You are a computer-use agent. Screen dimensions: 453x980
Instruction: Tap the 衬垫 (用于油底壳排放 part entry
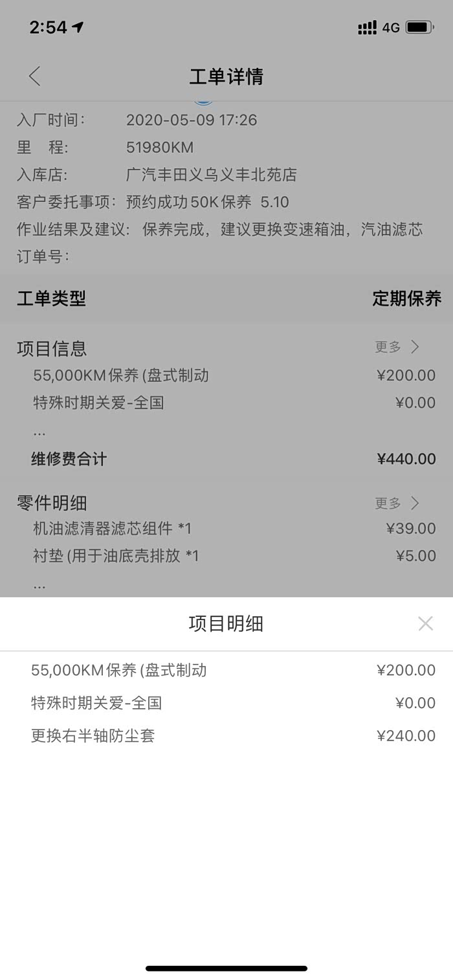[x=116, y=555]
